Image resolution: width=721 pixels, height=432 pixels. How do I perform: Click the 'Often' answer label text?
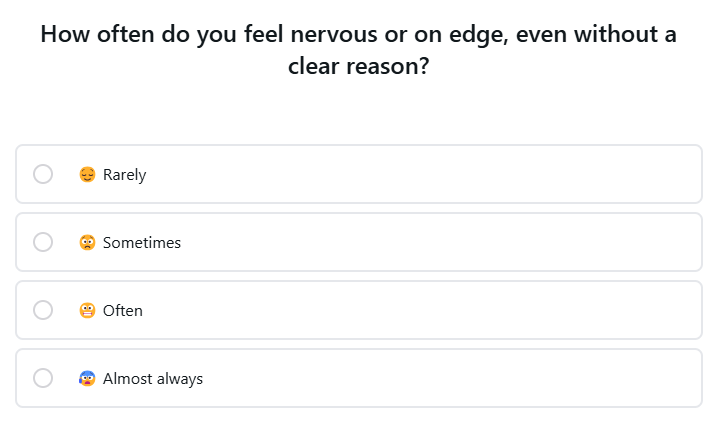(123, 311)
